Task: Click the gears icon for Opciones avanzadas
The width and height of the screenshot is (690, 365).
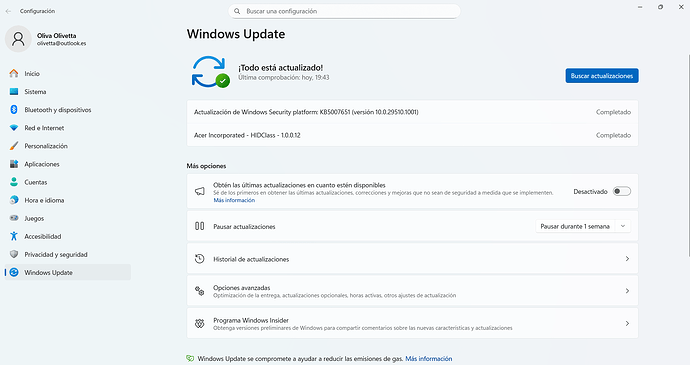Action: click(x=199, y=291)
